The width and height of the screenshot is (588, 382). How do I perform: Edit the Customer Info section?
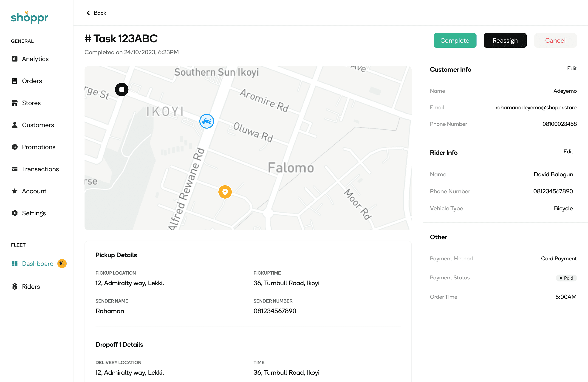point(571,68)
